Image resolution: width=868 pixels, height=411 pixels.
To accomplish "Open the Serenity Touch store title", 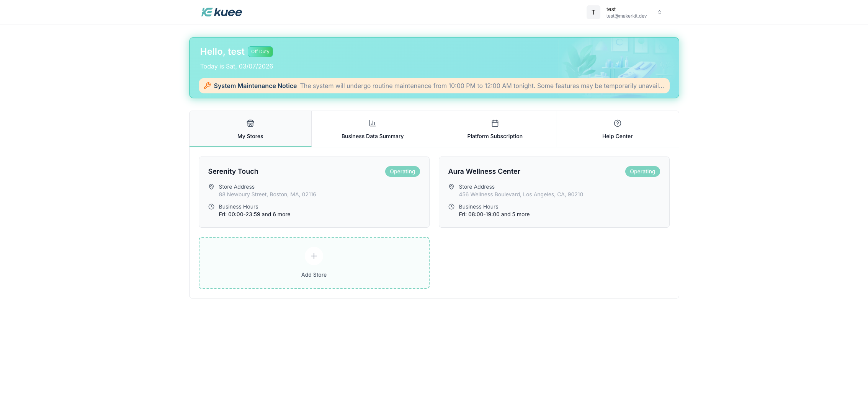I will tap(233, 171).
